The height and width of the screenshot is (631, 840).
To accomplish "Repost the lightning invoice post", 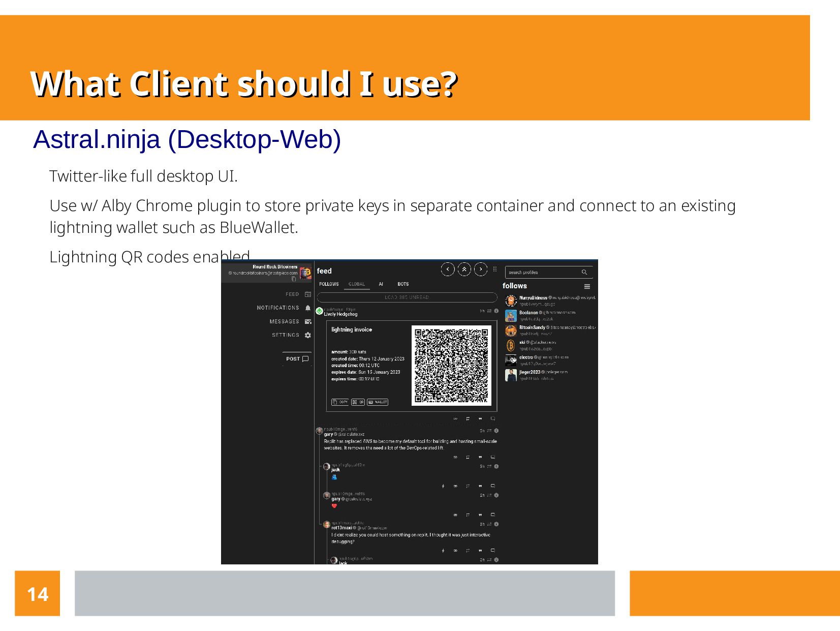I will click(468, 419).
